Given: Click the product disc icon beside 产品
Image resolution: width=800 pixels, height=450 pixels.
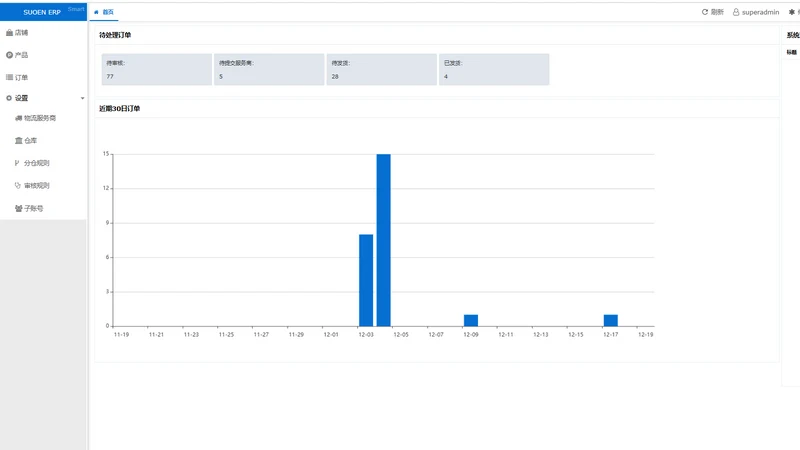Looking at the screenshot, I should tap(9, 55).
